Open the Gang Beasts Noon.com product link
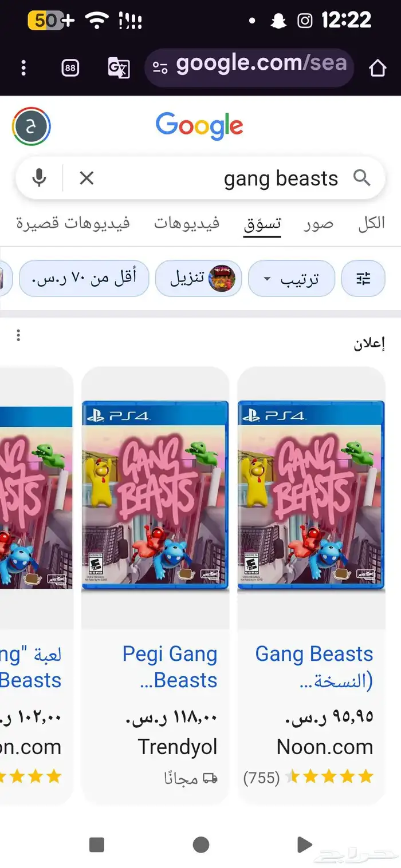The width and height of the screenshot is (401, 868). (314, 667)
